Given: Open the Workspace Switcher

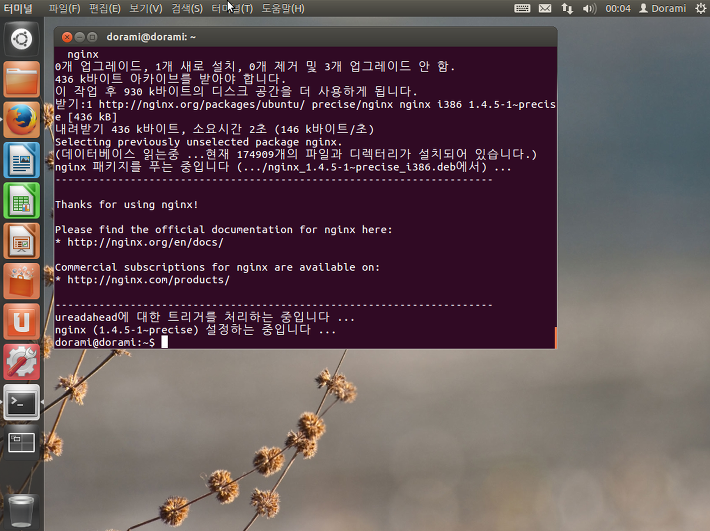Looking at the screenshot, I should click(21, 442).
